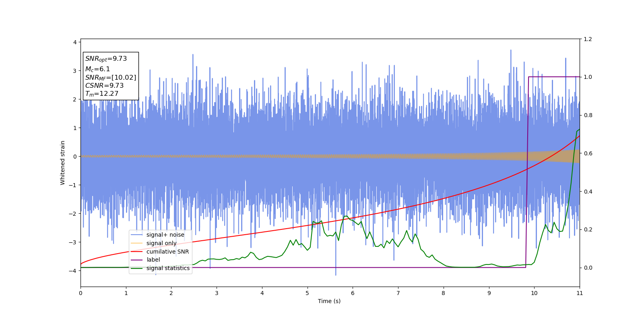Click the Tm=12.27 annotation text
This screenshot has height=322, width=644.
coord(102,94)
